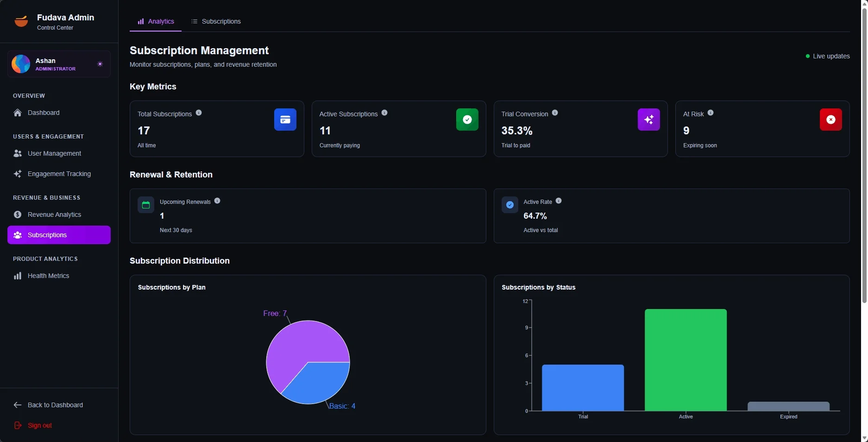868x442 pixels.
Task: Click the info icon next to Active Rate
Action: [559, 201]
